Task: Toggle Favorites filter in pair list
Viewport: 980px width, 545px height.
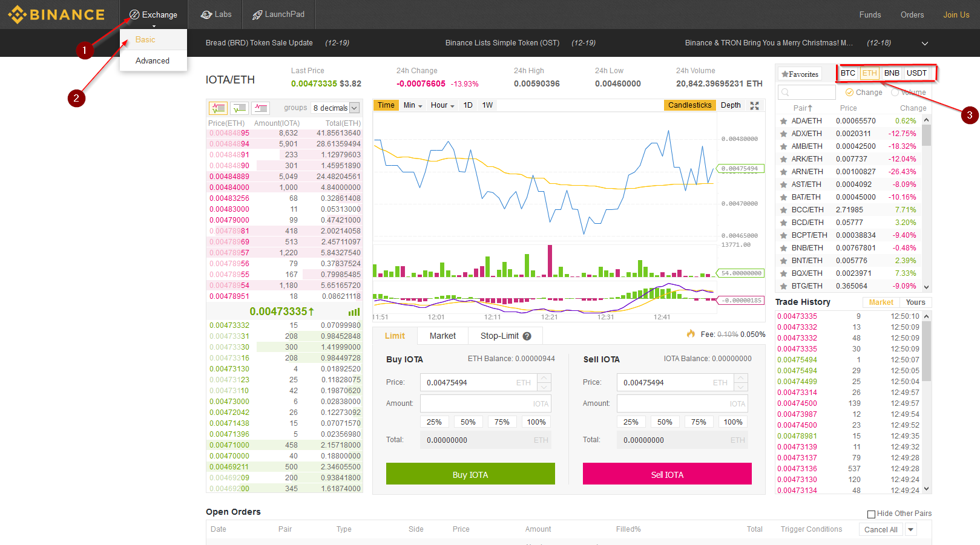Action: coord(800,74)
